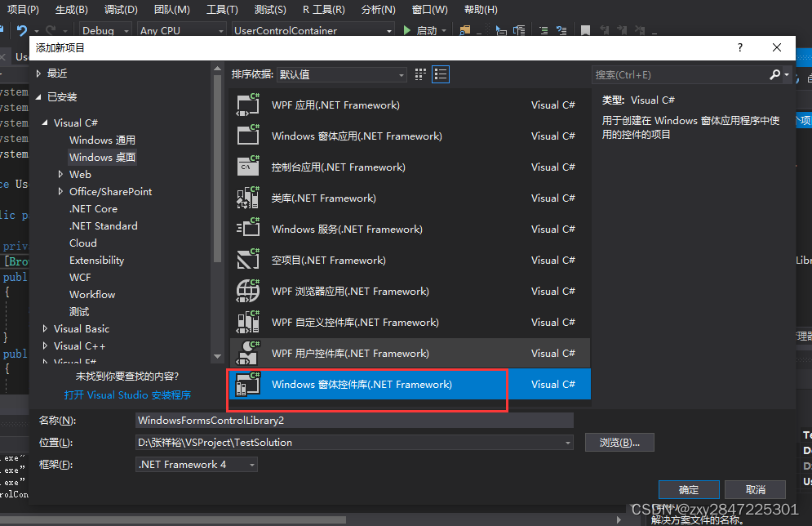Select the 类库(.NET Framework) template icon
The image size is (812, 526).
[250, 198]
